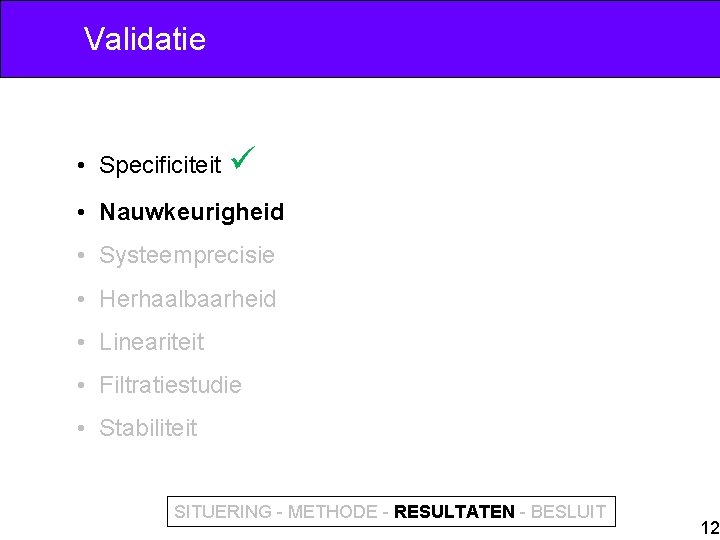Screen dimensions: 720x540
Task: Select the bold RESULTATEN section
Action: coord(454,512)
